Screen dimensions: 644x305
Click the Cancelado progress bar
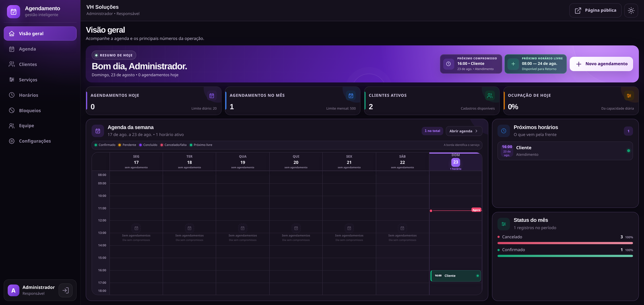tap(565, 243)
